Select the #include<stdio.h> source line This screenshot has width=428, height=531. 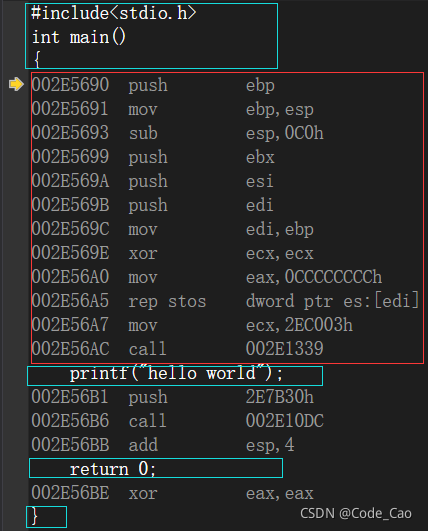[113, 14]
